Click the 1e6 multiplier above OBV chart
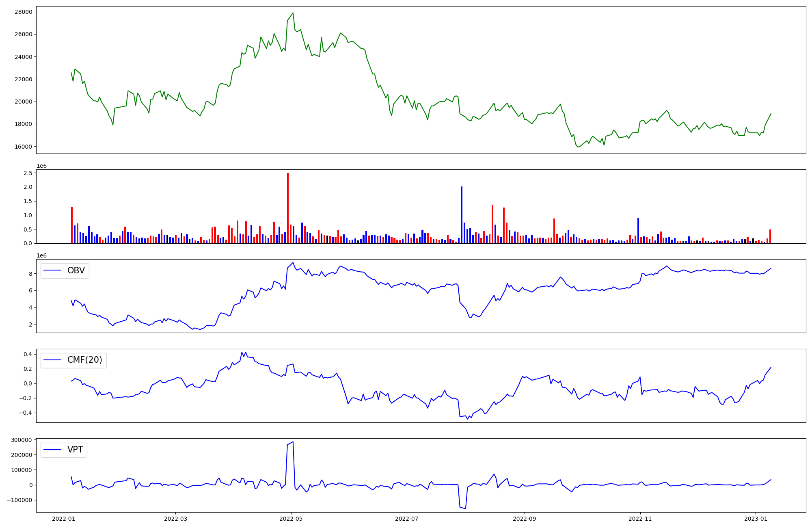The height and width of the screenshot is (528, 812). [42, 255]
